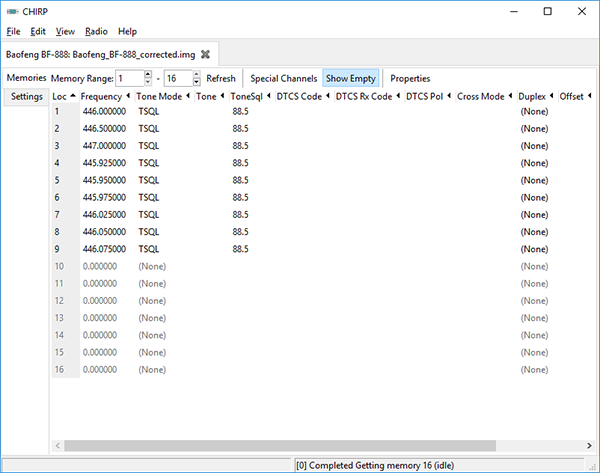This screenshot has height=473, width=600.
Task: Select frequency 446.500000 in row 2
Action: click(x=104, y=129)
